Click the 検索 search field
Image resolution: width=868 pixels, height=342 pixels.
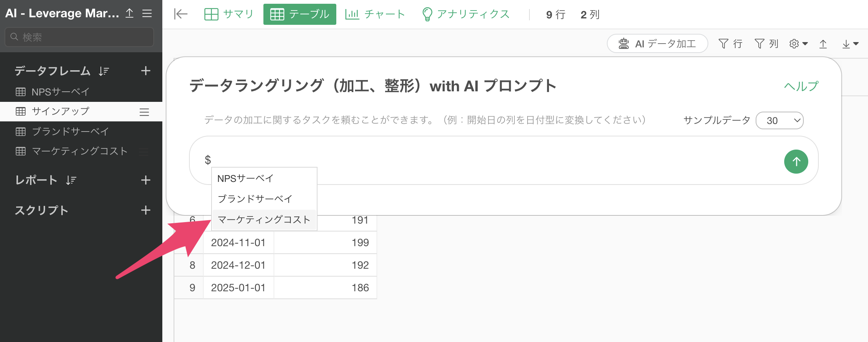pyautogui.click(x=79, y=37)
